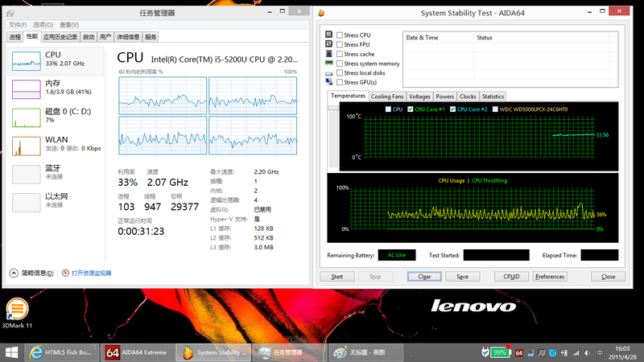Click the Date & Time column header
Image resolution: width=644 pixels, height=362 pixels.
(438, 37)
